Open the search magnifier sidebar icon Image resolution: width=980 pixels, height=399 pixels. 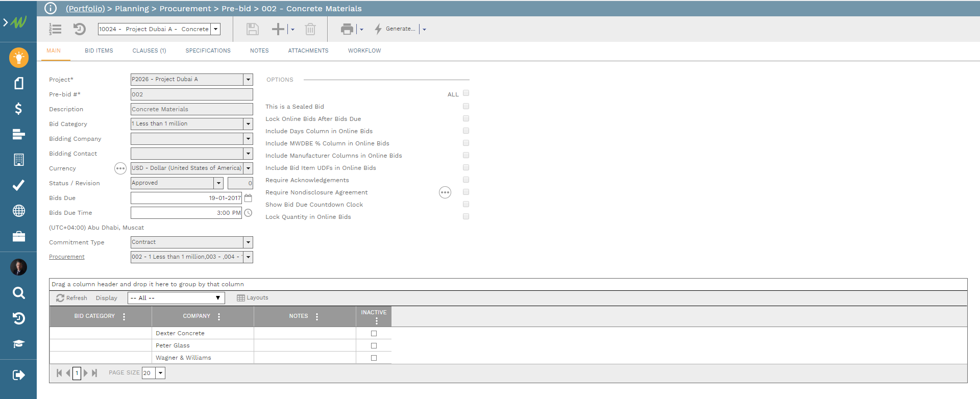point(18,293)
